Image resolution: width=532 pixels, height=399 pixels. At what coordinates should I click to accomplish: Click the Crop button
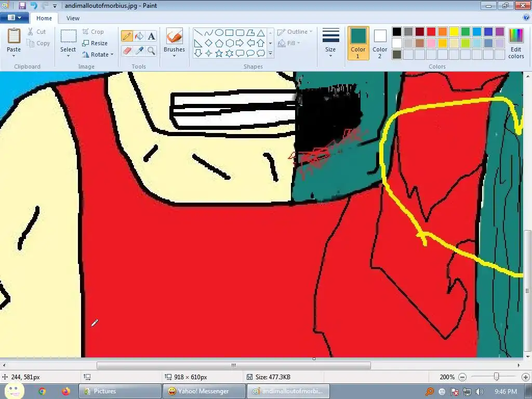tap(93, 32)
